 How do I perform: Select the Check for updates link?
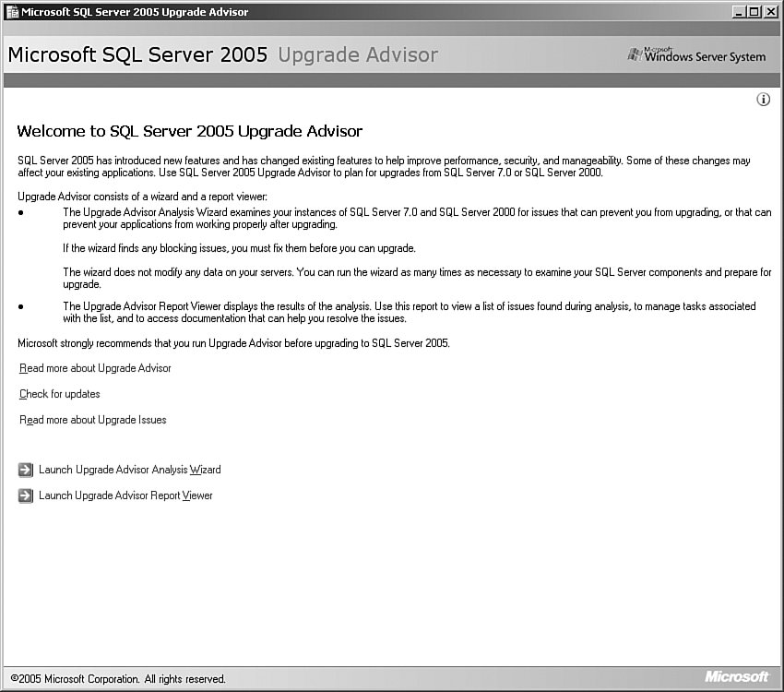[x=60, y=394]
